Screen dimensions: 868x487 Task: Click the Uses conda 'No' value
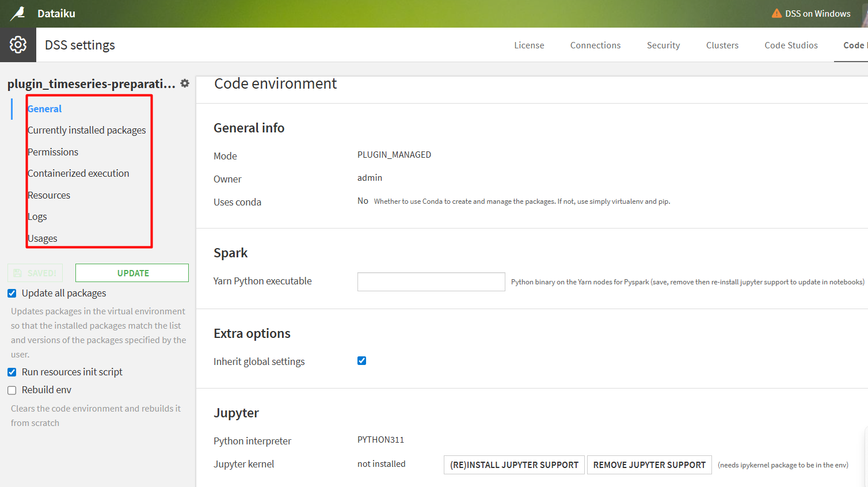[x=363, y=201]
